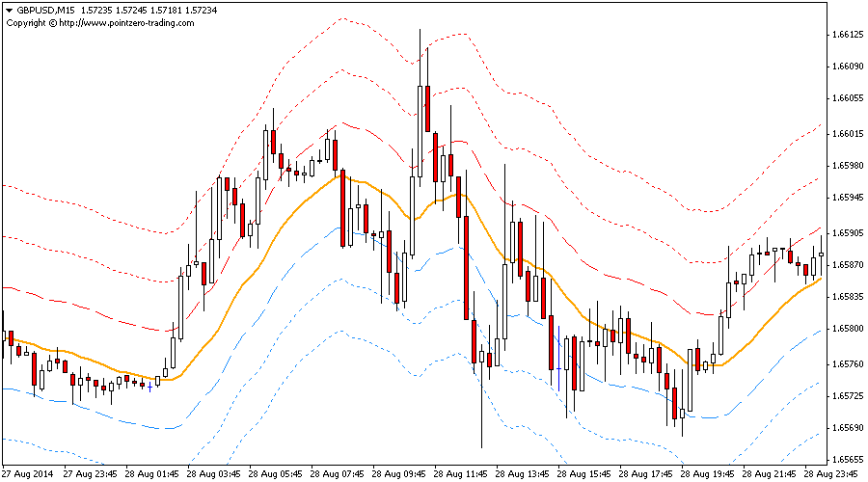Click the 28 Aug 21:45 time label
This screenshot has width=868, height=482.
pyautogui.click(x=771, y=473)
